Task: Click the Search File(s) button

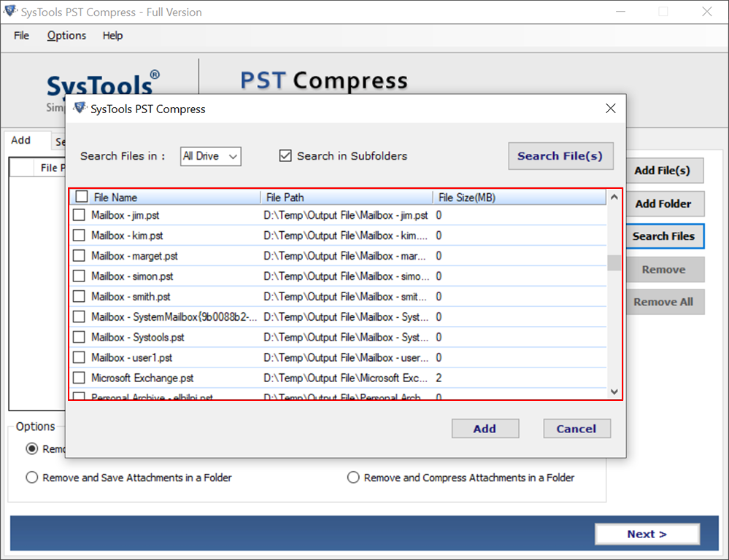Action: [560, 156]
